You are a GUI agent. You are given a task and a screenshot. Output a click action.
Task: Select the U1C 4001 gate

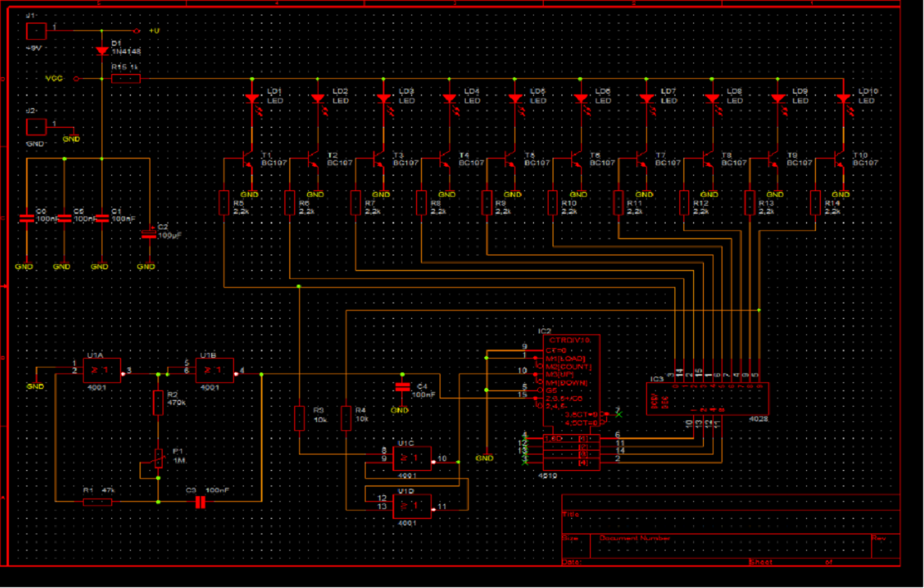point(412,458)
